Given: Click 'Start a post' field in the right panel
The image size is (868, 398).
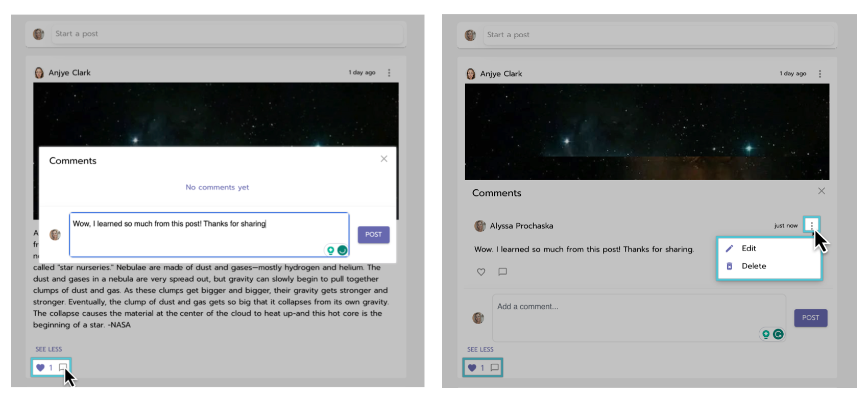Looking at the screenshot, I should tap(659, 35).
